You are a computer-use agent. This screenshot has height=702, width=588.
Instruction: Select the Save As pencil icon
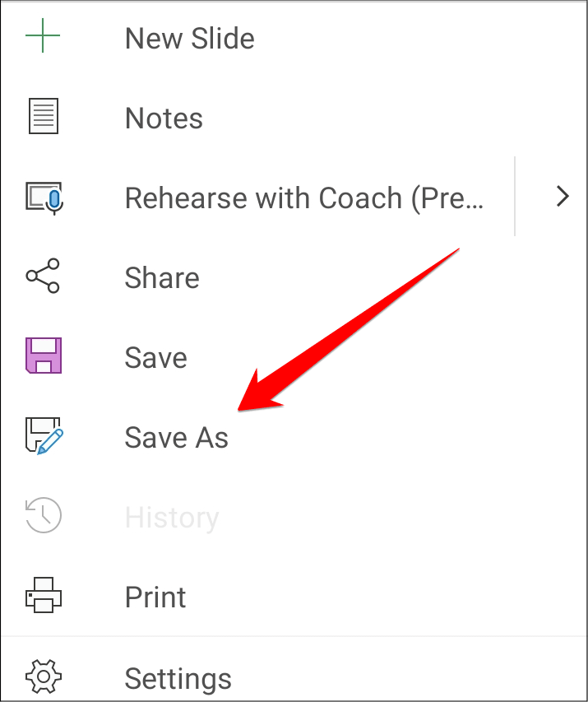43,436
